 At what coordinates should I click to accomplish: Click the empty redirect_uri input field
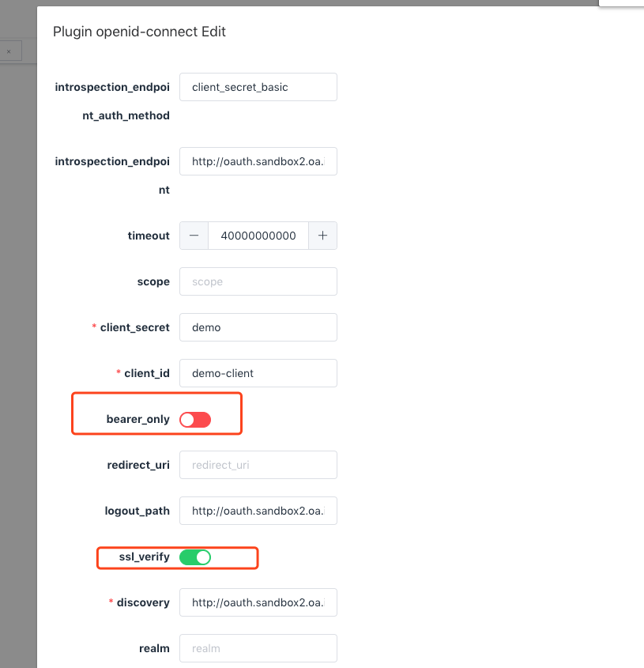point(258,465)
